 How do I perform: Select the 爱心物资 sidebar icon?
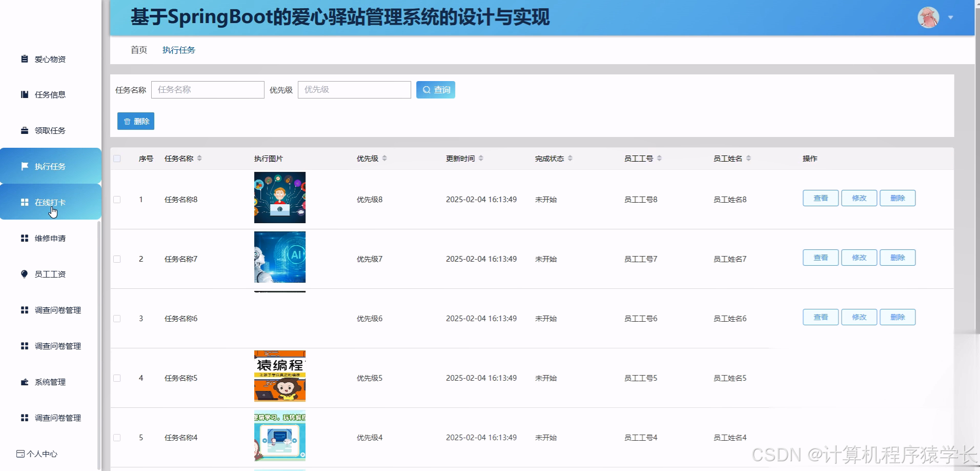(24, 58)
